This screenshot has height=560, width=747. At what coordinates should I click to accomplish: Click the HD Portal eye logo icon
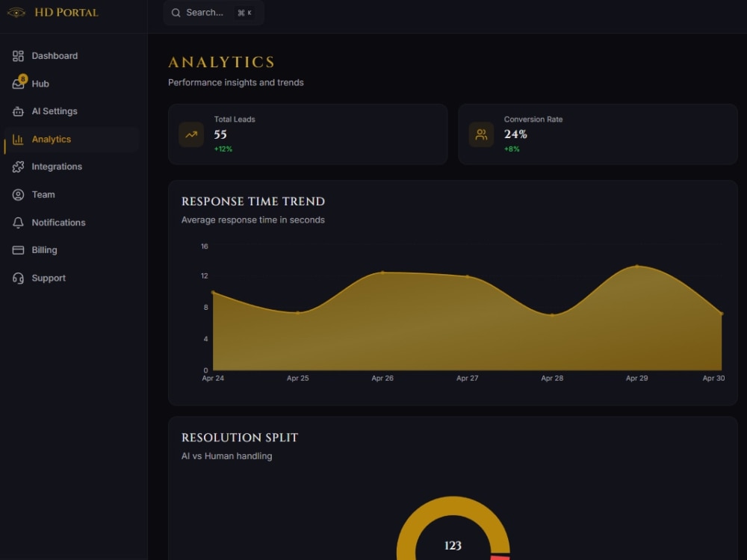(16, 13)
